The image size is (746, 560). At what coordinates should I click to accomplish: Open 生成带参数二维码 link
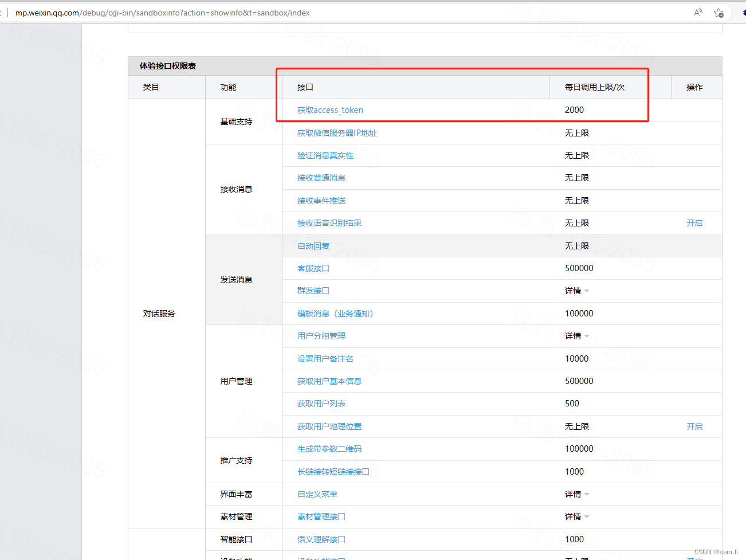329,449
